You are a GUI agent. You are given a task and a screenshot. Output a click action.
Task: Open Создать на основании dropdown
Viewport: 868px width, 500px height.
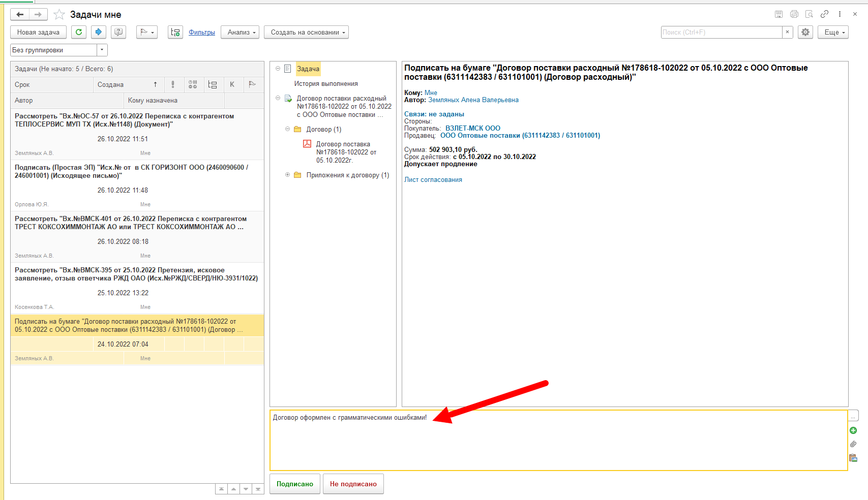[306, 32]
